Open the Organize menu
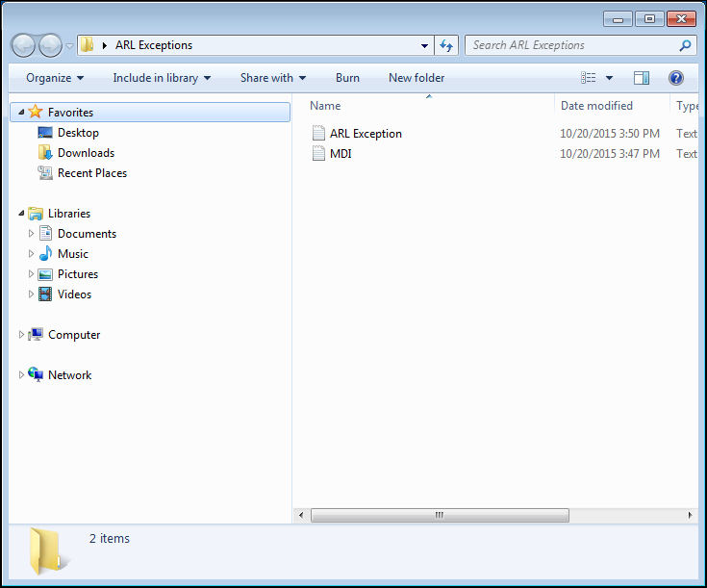 pyautogui.click(x=55, y=78)
